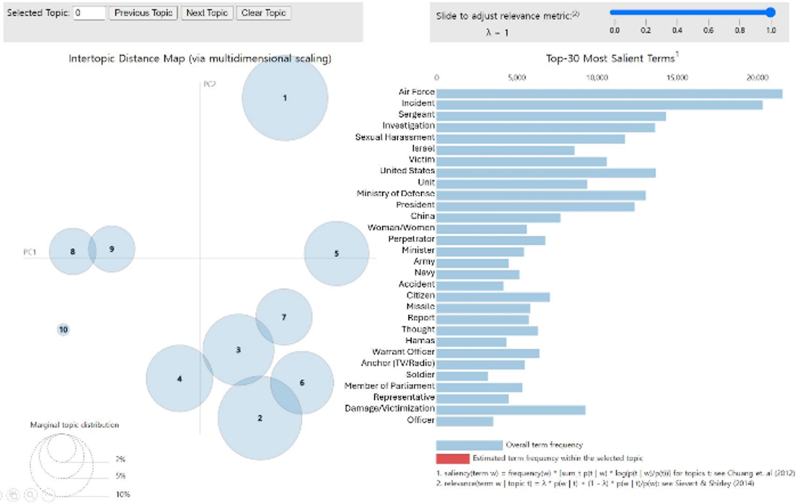Click the Air Force term bar
The image size is (812, 504).
(609, 94)
